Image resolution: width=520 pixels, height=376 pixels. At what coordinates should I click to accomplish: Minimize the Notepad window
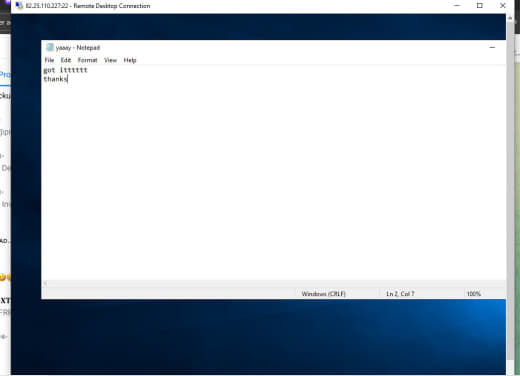tap(492, 47)
